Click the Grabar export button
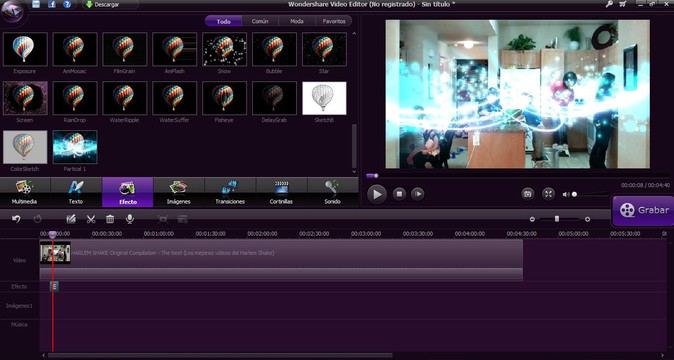The image size is (674, 360). click(x=643, y=211)
